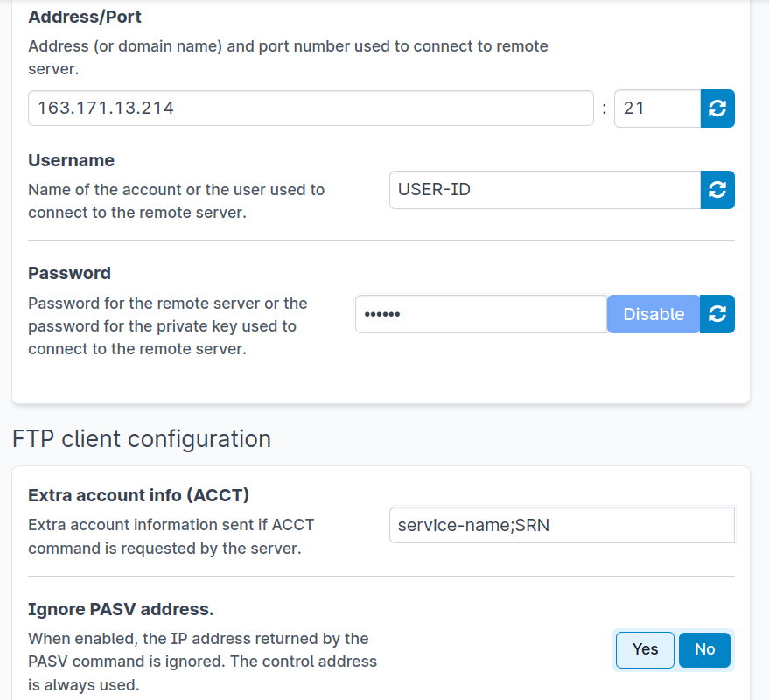Select Yes for Ignore PASV address
Viewport: 769px width, 700px height.
point(645,649)
